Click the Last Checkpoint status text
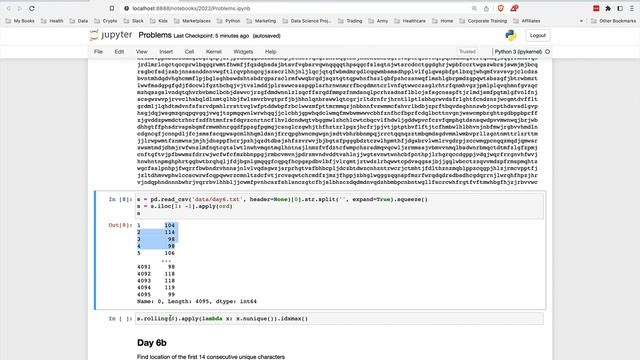The image size is (640, 360). point(211,36)
